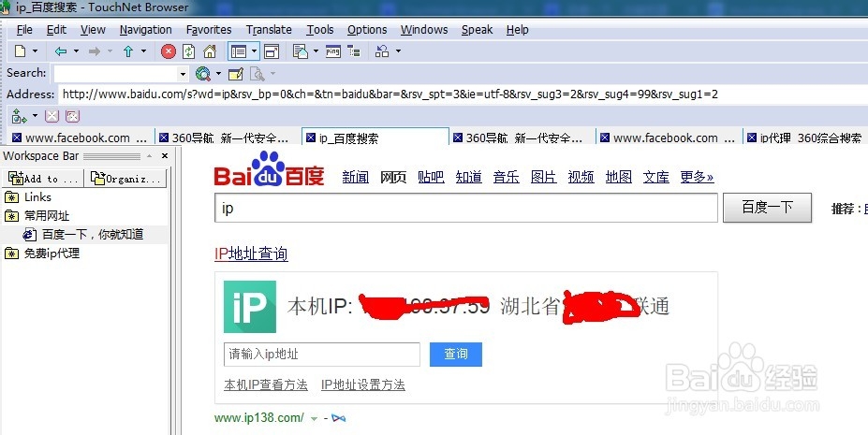This screenshot has height=435, width=868.
Task: Click the Ping tool icon
Action: (x=333, y=51)
